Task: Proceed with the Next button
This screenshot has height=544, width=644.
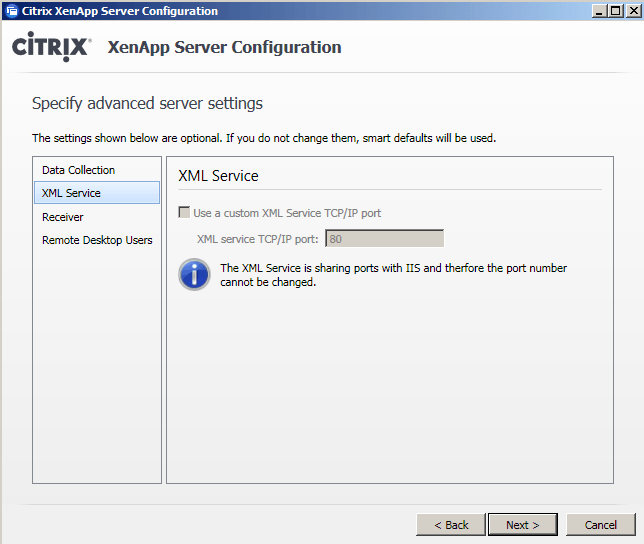Action: tap(522, 525)
